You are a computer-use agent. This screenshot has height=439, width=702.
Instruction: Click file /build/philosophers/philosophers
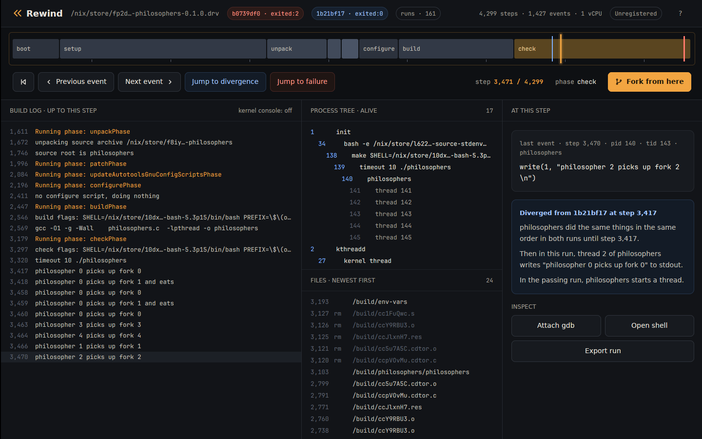coord(402,372)
